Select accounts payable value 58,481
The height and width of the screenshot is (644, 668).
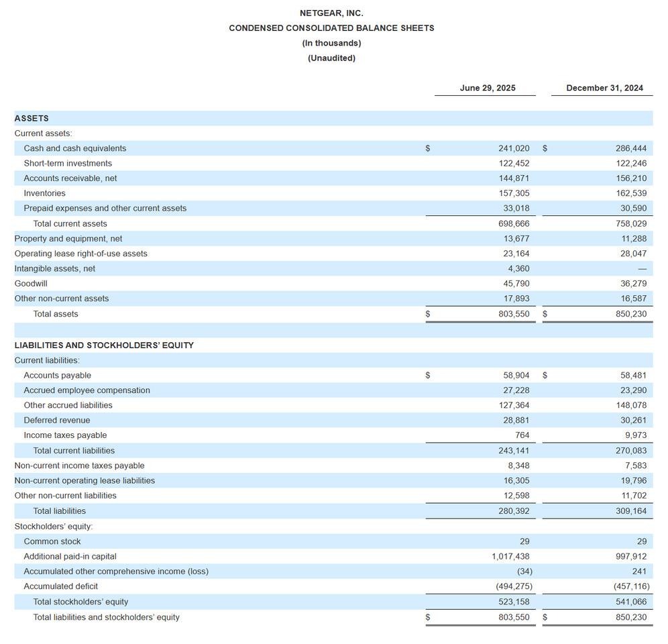(634, 376)
